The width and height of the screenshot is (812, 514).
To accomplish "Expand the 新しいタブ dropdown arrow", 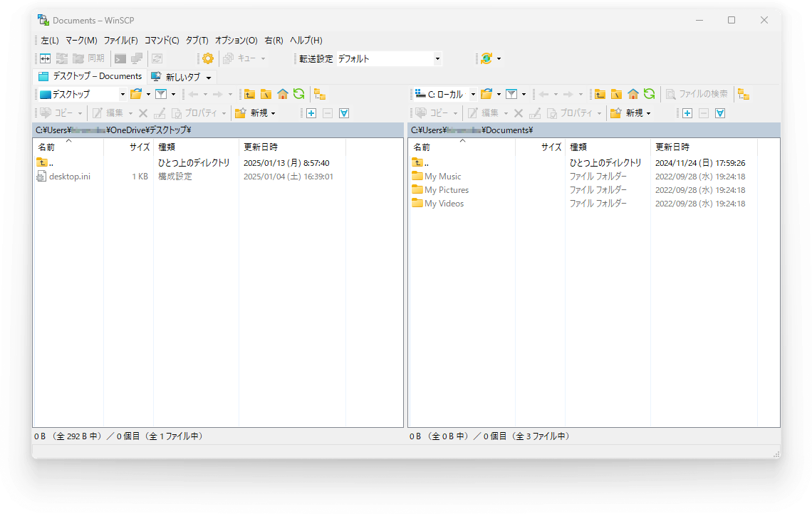I will click(x=209, y=78).
